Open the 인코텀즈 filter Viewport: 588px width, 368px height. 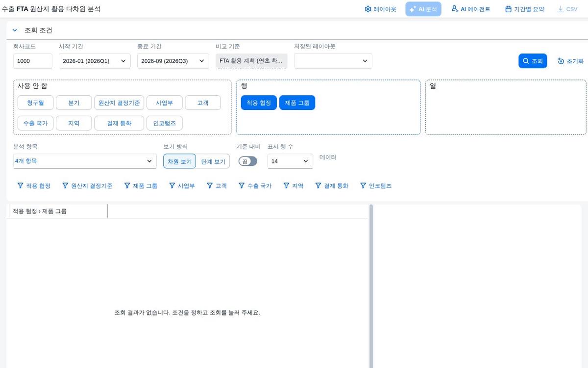pos(376,186)
